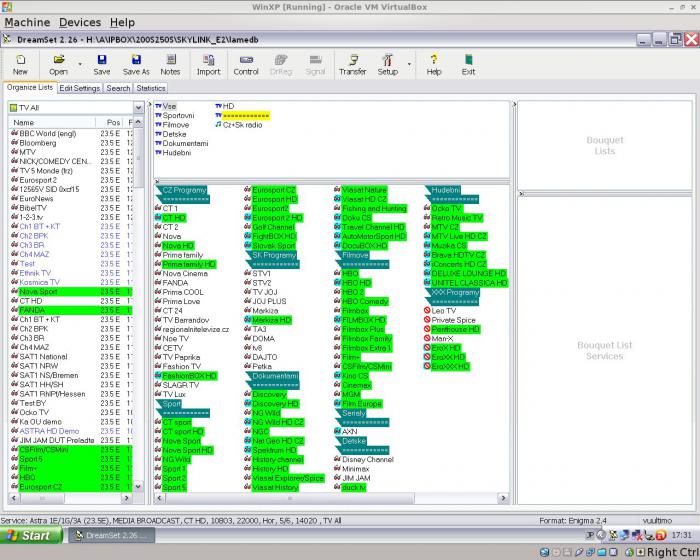Select the UNITEL CLASSICA HD service
The image size is (700, 560).
point(466,283)
